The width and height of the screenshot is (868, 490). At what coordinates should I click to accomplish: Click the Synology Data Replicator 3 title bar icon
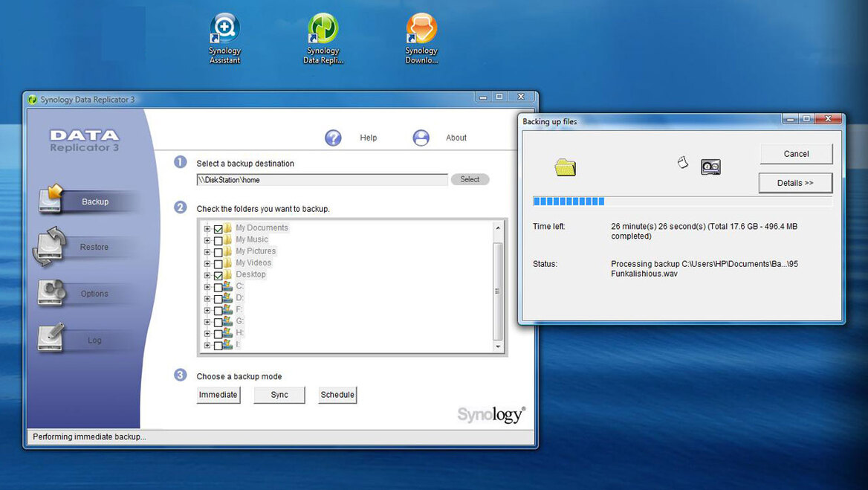tap(32, 100)
